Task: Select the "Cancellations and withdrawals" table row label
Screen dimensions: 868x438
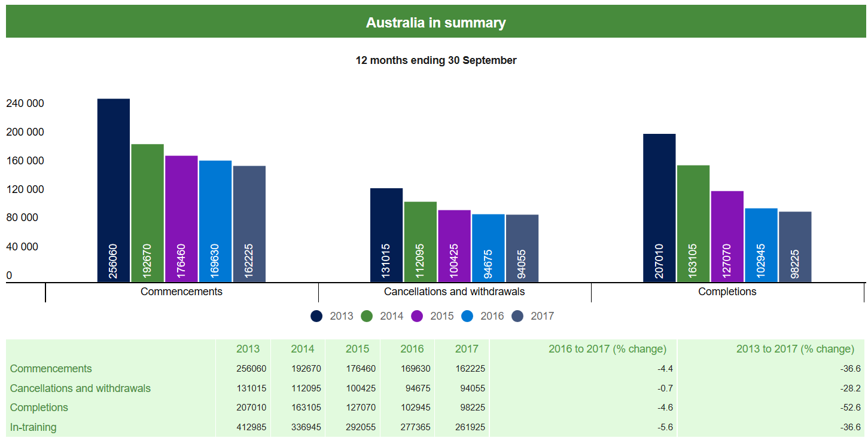Action: 80,388
